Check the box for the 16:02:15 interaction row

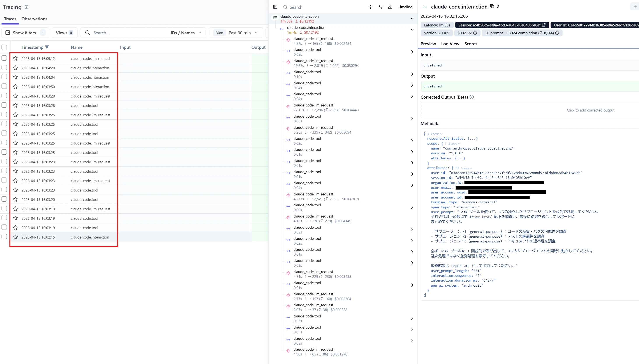coord(4,237)
